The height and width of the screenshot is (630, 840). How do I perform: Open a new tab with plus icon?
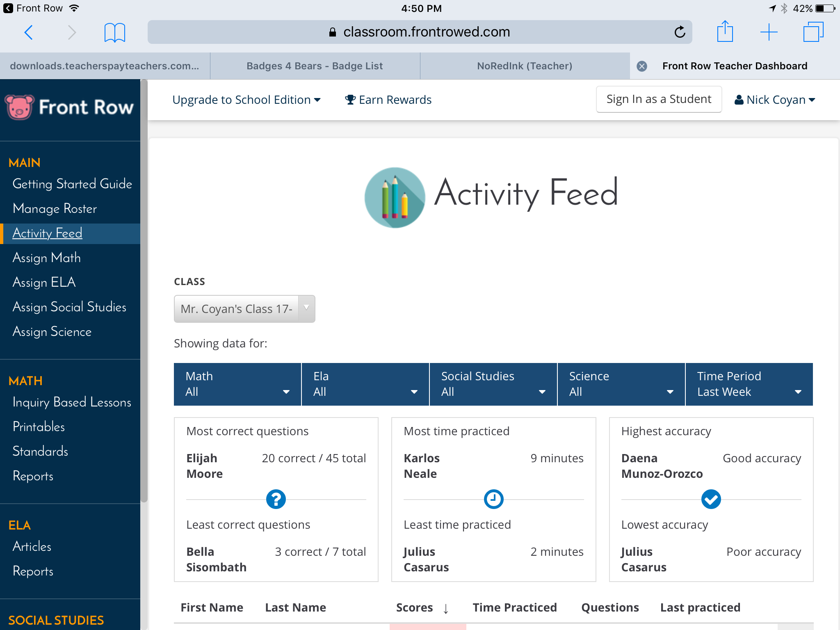pyautogui.click(x=769, y=32)
